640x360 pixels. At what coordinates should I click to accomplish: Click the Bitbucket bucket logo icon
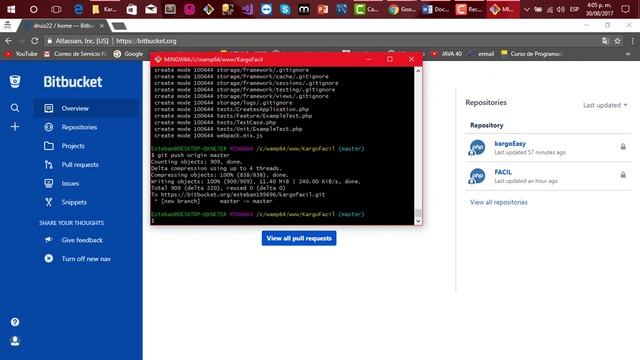15,81
